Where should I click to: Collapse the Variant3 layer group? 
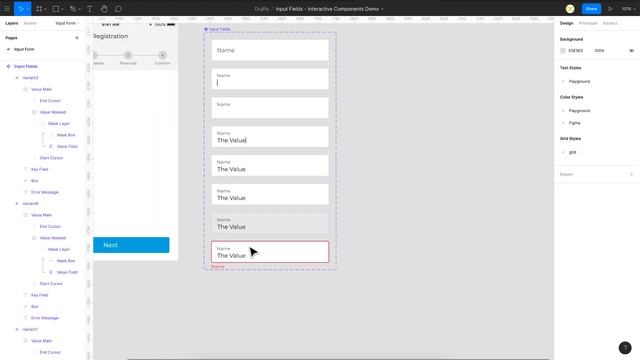point(17,78)
